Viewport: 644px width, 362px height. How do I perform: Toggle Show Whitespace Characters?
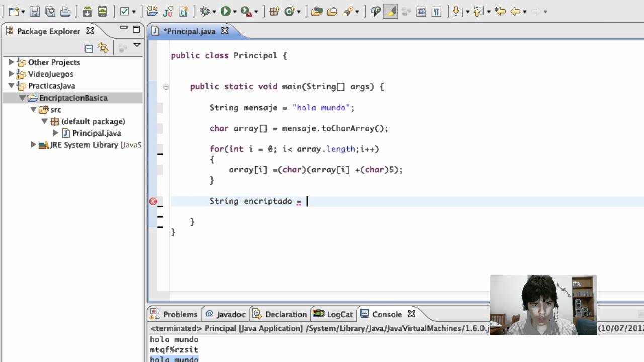(436, 11)
